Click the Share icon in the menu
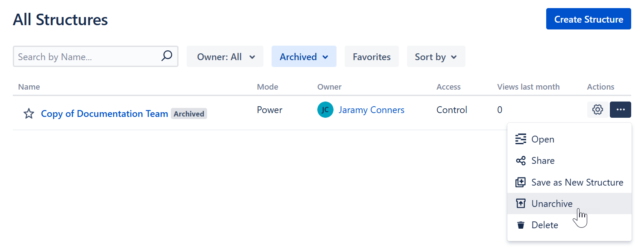The image size is (644, 250). [x=521, y=161]
